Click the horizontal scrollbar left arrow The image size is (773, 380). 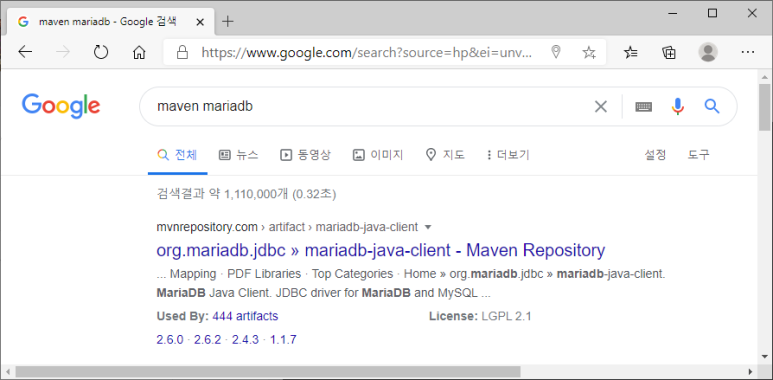(7, 371)
